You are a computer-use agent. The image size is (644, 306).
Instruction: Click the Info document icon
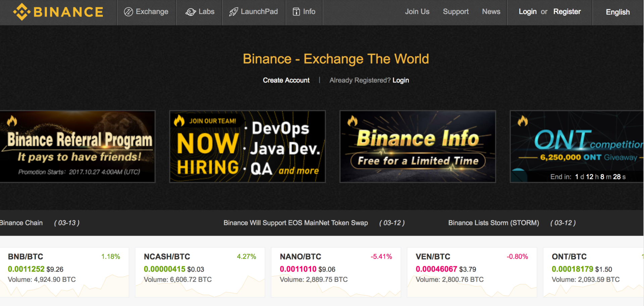click(x=297, y=12)
